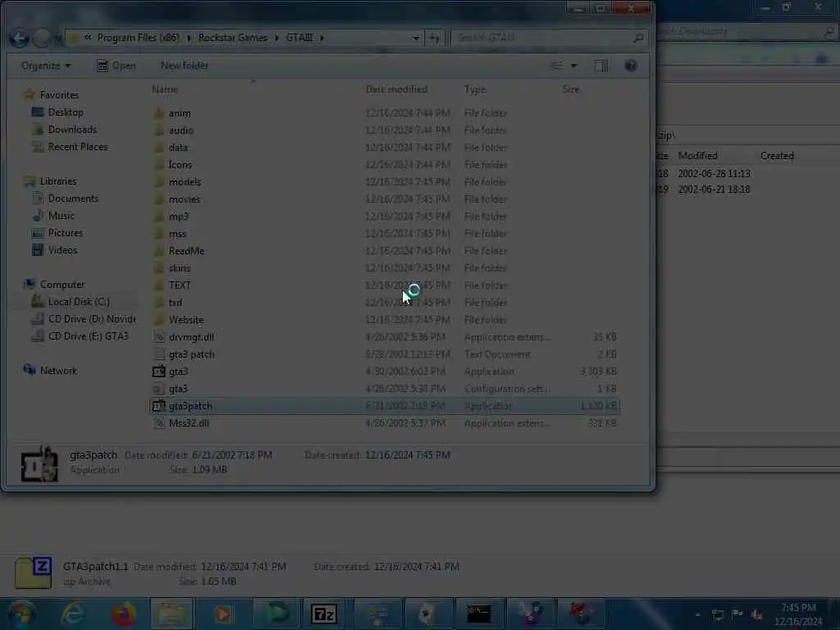Launch Firefox from the taskbar
The image size is (840, 630).
pyautogui.click(x=123, y=614)
